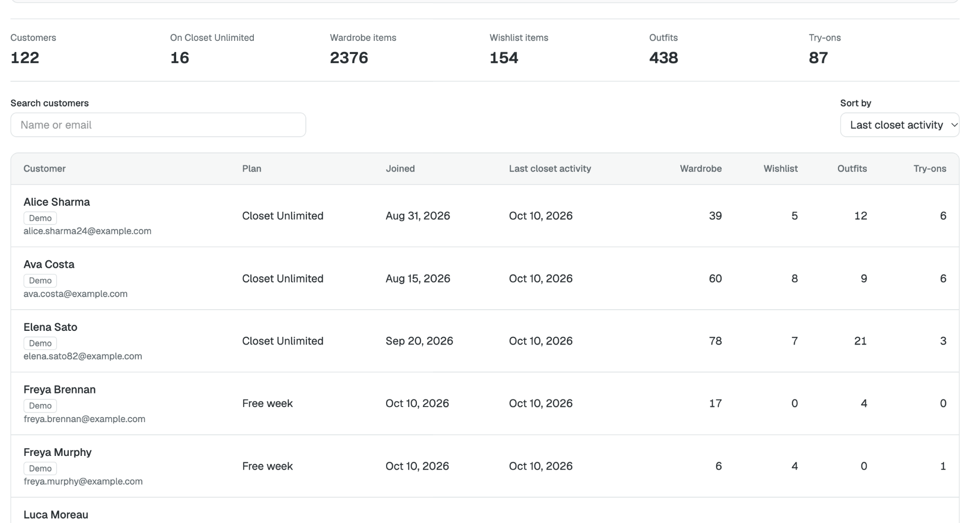Click the Customer column header
This screenshot has height=523, width=980.
[x=44, y=168]
